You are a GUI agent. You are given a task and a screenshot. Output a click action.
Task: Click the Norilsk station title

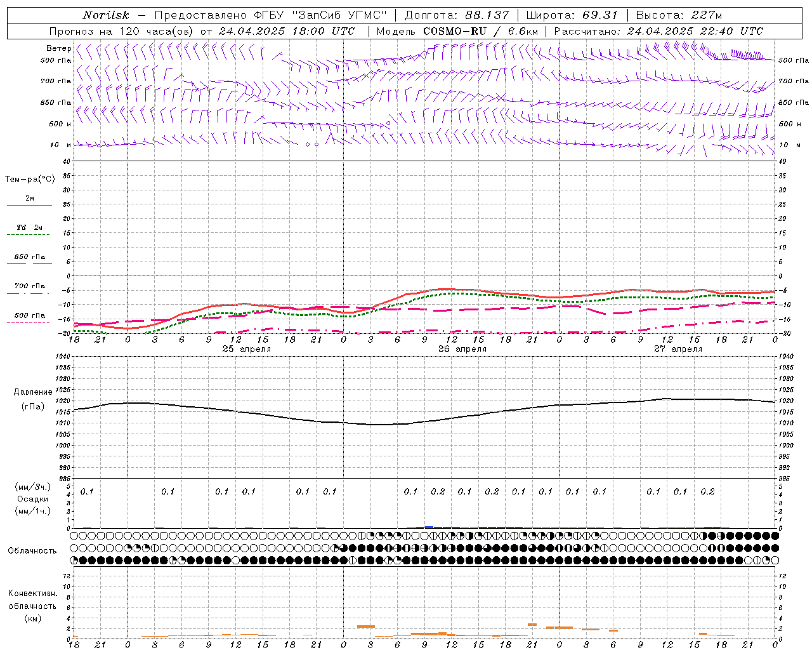tap(106, 15)
